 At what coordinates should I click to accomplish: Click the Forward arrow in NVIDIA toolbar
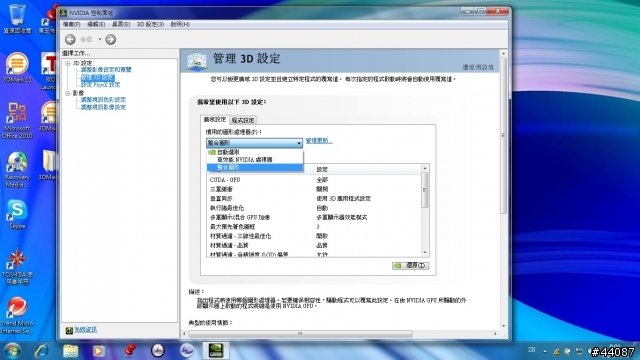110,39
